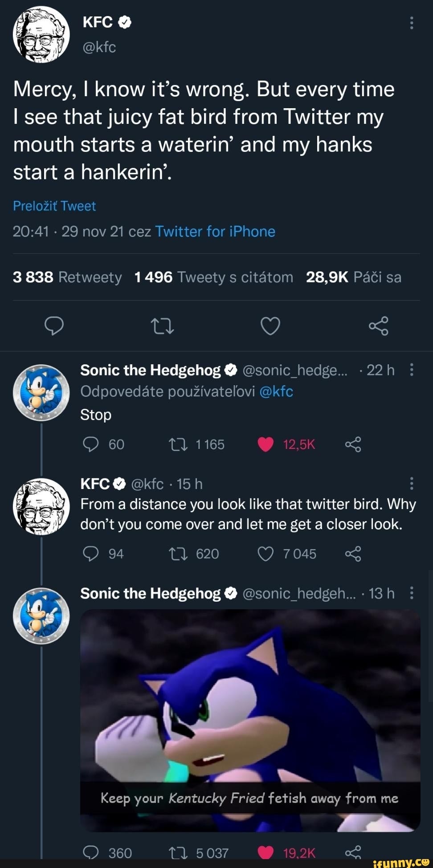
Task: Click the Preložiť Tweet link
Action: (54, 206)
